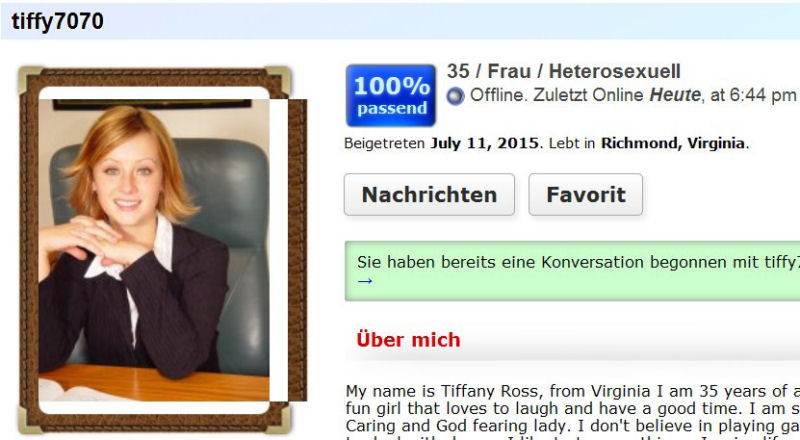This screenshot has width=800, height=440.
Task: Click the existing-conversation notice starting 'Sie haben bereits'
Action: pyautogui.click(x=572, y=271)
